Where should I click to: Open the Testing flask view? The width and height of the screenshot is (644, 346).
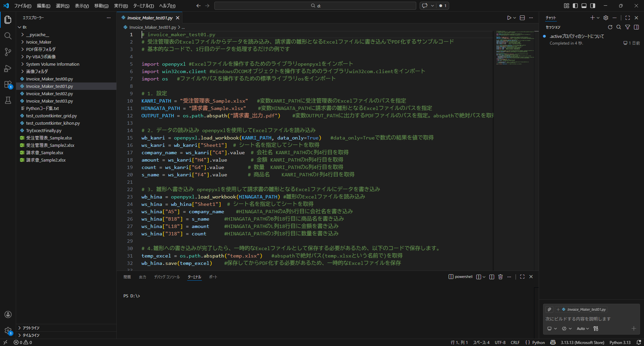8,100
